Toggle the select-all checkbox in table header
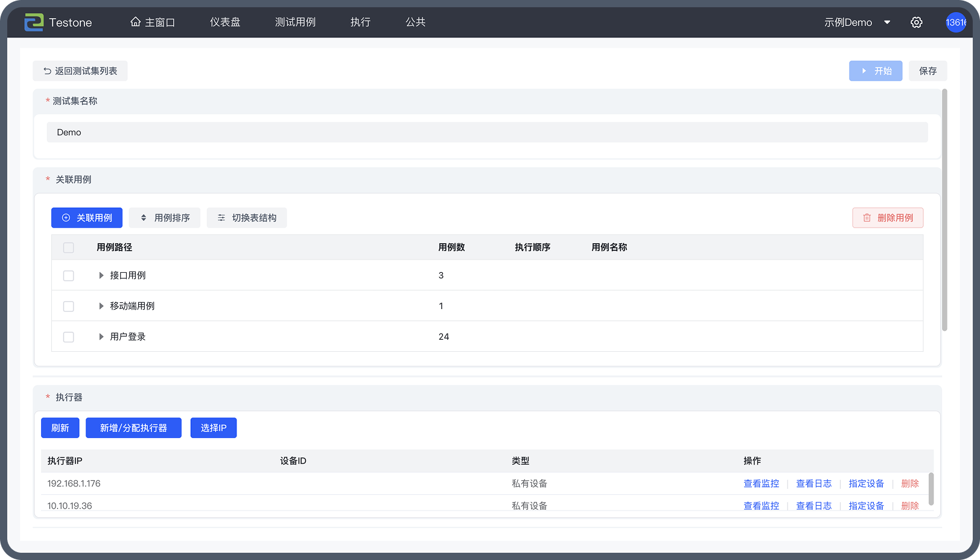Image resolution: width=980 pixels, height=560 pixels. 69,247
